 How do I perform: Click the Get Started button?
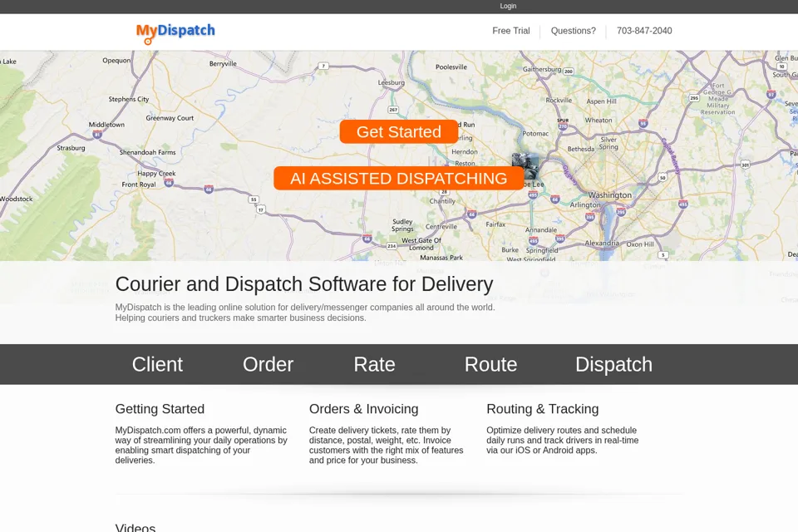point(399,132)
